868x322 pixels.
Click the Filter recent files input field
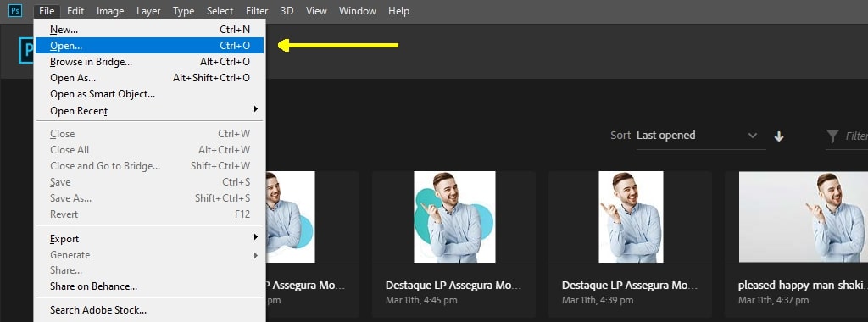[856, 136]
